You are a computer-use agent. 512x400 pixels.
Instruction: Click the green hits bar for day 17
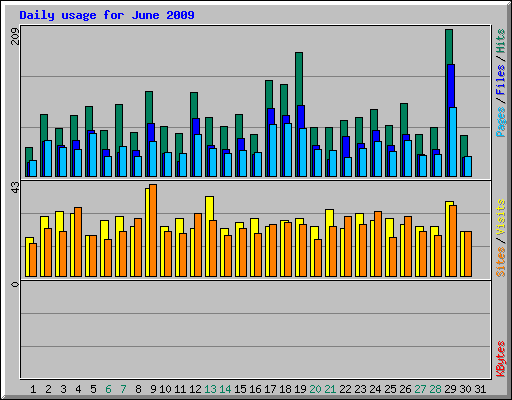(269, 94)
